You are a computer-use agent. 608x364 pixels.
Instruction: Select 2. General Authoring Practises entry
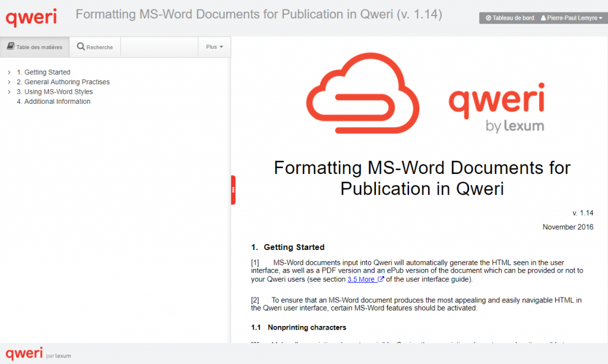pyautogui.click(x=63, y=82)
